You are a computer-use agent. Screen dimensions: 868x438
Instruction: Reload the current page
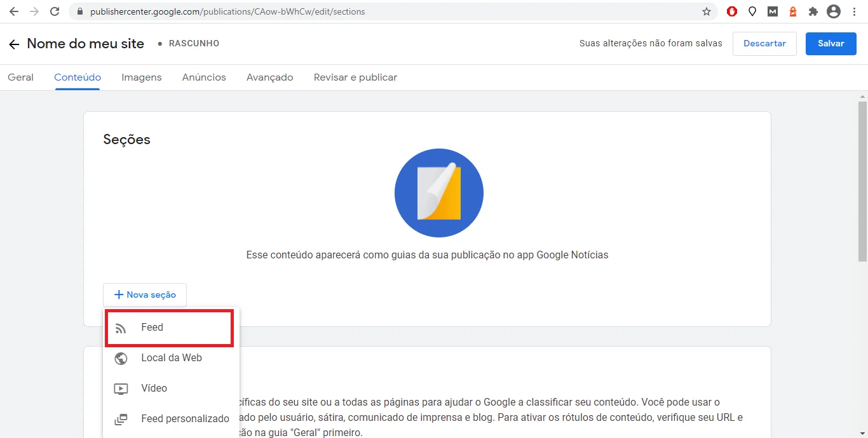(x=55, y=11)
